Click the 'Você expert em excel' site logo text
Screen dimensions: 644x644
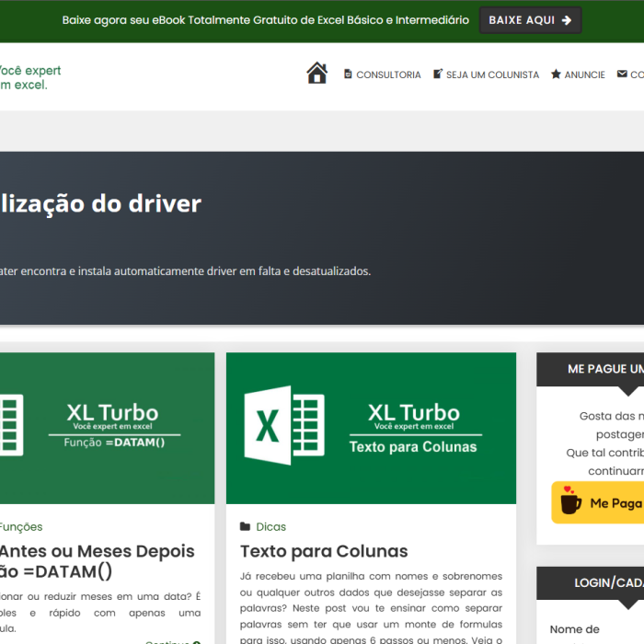pyautogui.click(x=28, y=77)
